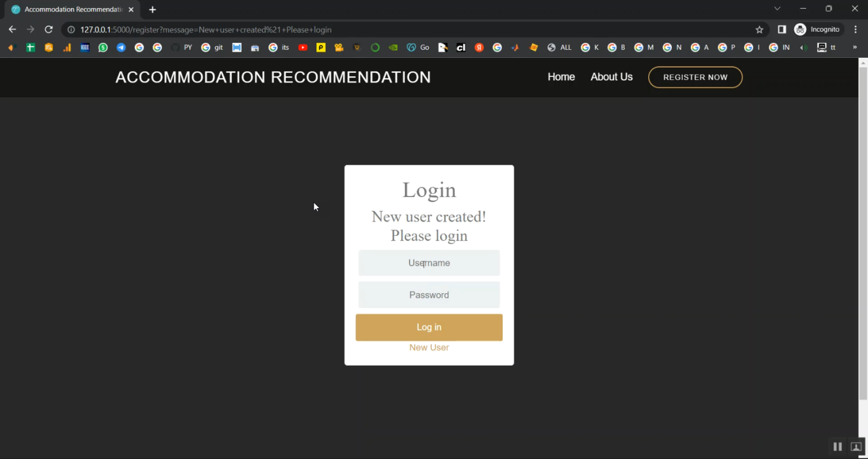Image resolution: width=868 pixels, height=459 pixels.
Task: Open the Telegram bookmark icon
Action: coord(121,47)
